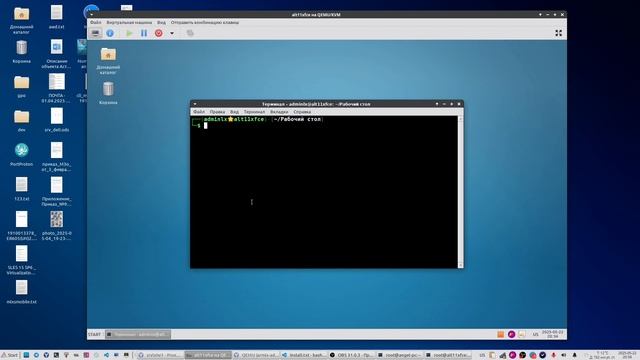Click the guest terminal vertical scrollbar
The width and height of the screenshot is (640, 360).
(460, 192)
